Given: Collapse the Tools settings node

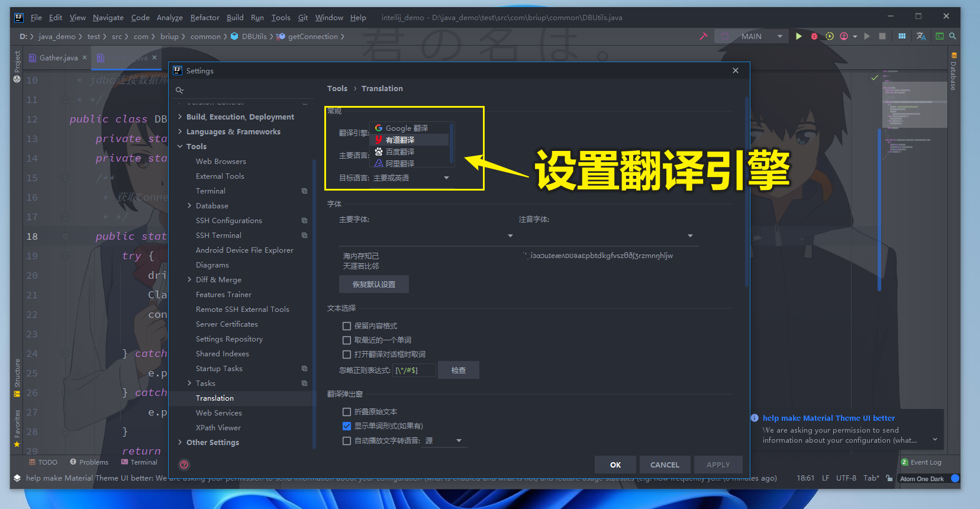Looking at the screenshot, I should point(180,147).
